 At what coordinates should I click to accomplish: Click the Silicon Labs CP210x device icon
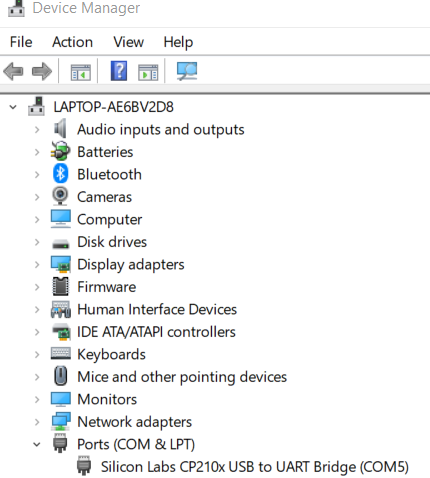tap(84, 466)
